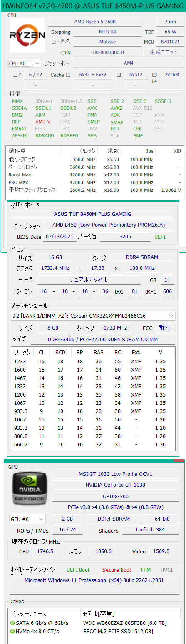Click the AES-NI feature label

point(20,136)
